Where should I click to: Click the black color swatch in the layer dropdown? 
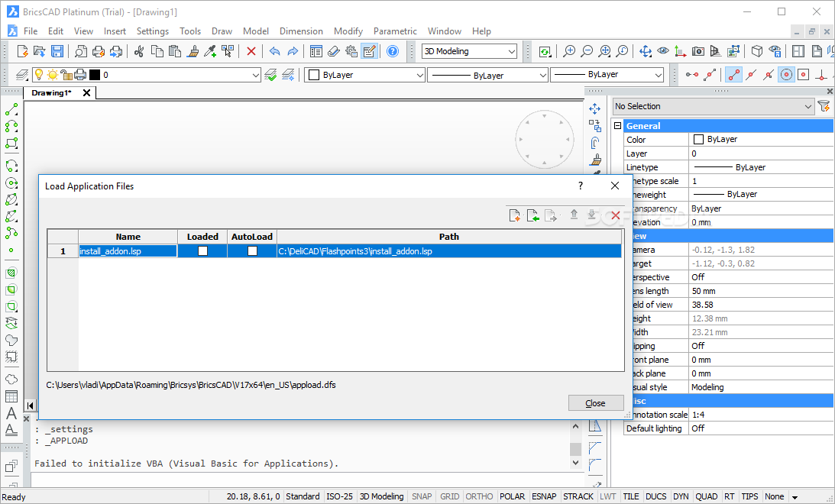click(x=95, y=75)
